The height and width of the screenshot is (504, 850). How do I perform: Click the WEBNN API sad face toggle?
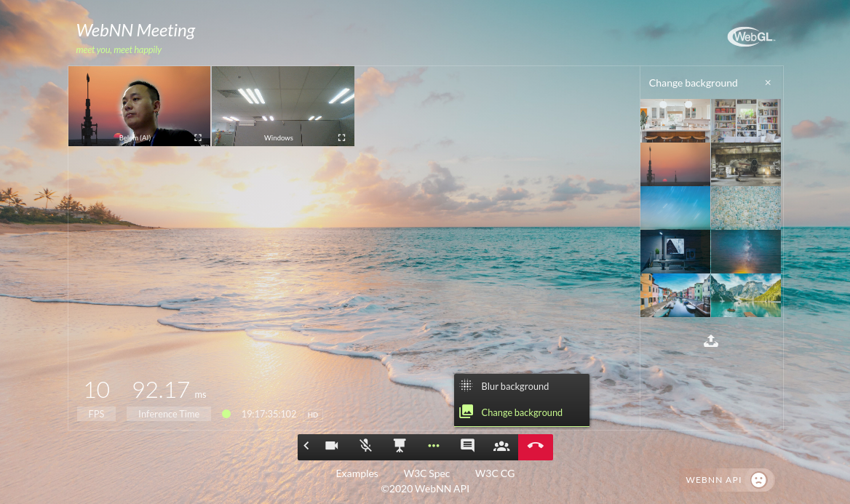pyautogui.click(x=758, y=479)
